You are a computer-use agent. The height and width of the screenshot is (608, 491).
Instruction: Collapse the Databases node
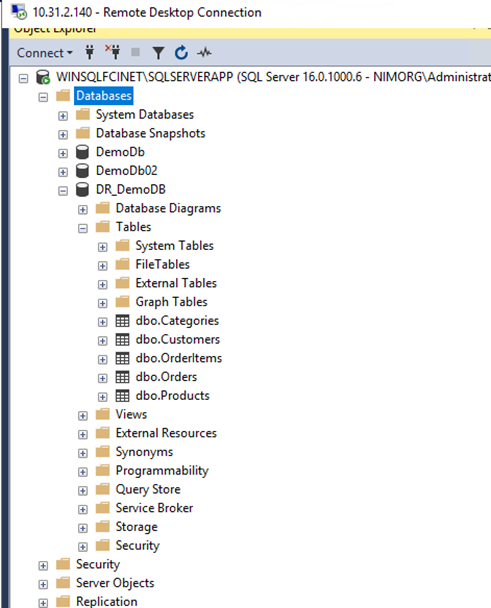(43, 97)
